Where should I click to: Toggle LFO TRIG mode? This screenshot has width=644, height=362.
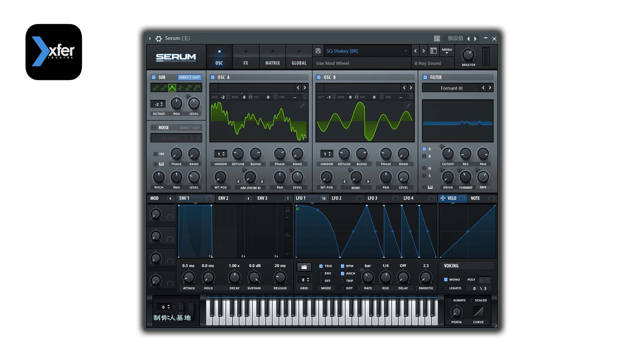pos(321,266)
